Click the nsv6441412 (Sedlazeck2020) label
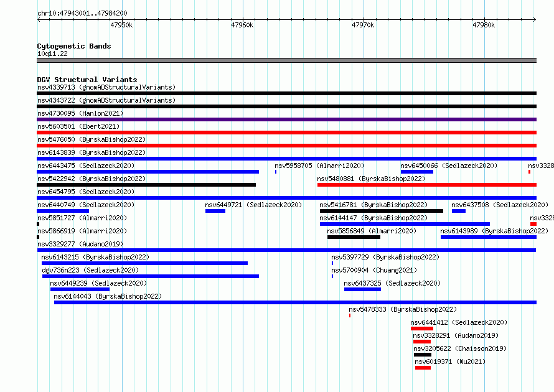Screen dimensions: 554x392 click(x=459, y=322)
